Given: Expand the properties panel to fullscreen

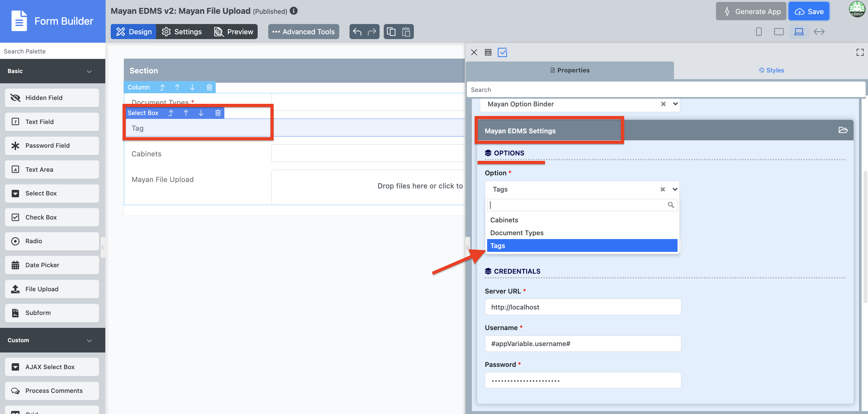Looking at the screenshot, I should (x=860, y=52).
